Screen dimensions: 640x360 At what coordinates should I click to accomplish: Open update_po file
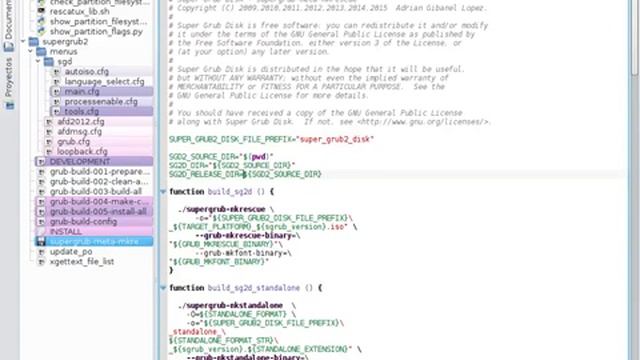click(71, 251)
